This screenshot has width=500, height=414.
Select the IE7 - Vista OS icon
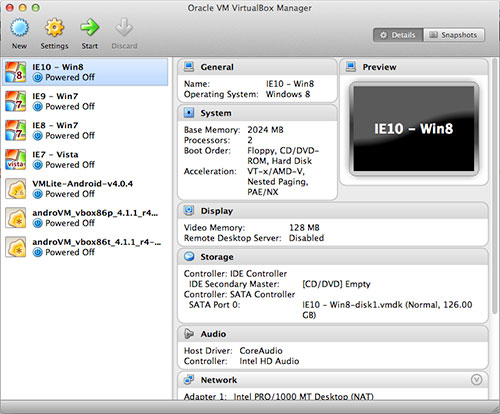pyautogui.click(x=15, y=159)
